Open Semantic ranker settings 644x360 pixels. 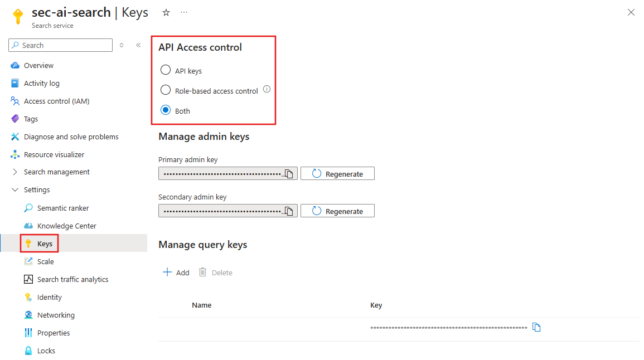point(63,208)
